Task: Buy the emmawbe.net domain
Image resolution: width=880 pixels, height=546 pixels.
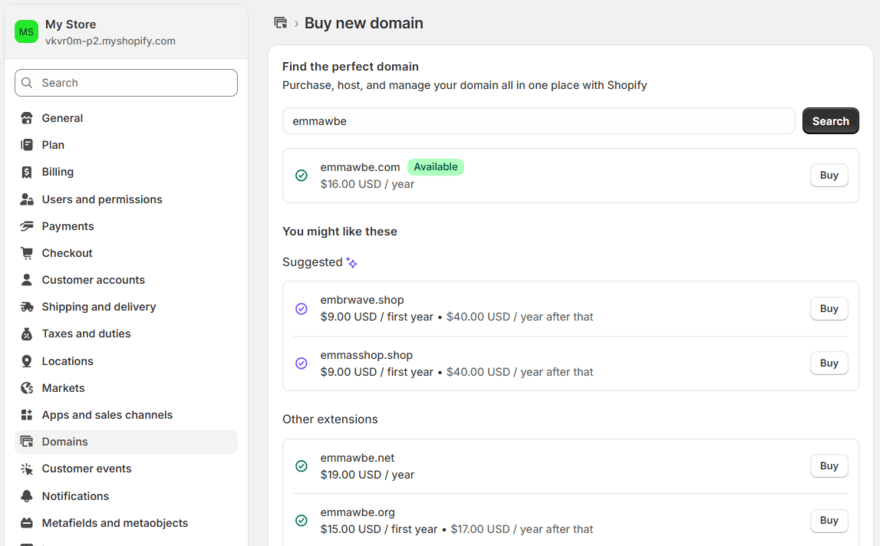Action: [828, 466]
